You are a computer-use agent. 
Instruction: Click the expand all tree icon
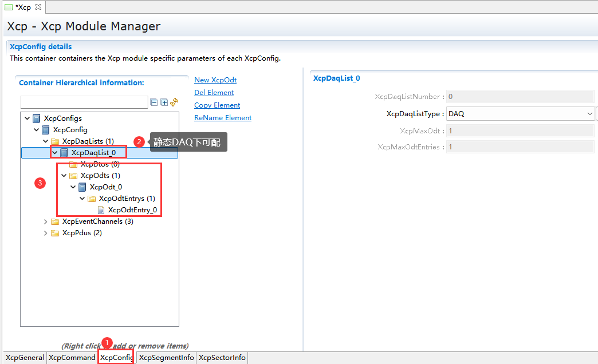[164, 102]
